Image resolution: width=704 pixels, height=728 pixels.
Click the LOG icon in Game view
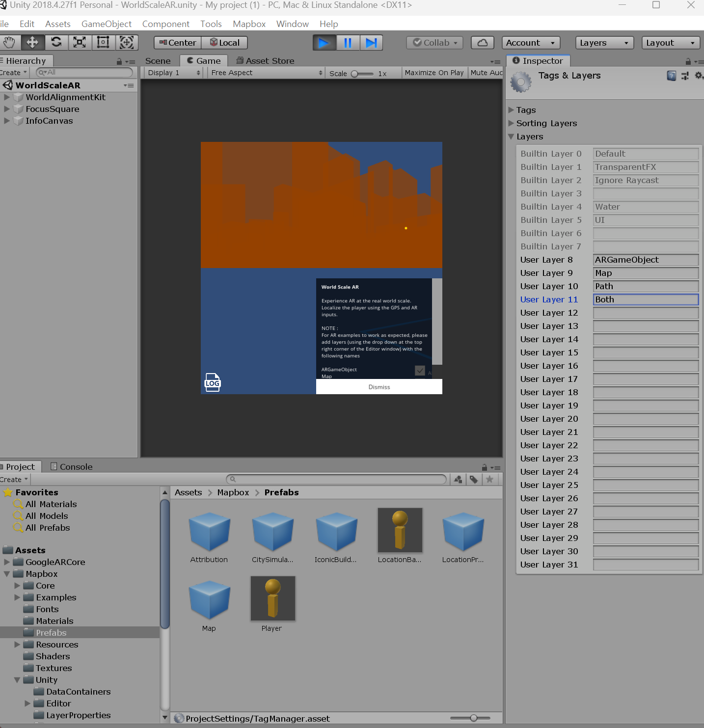click(x=213, y=382)
